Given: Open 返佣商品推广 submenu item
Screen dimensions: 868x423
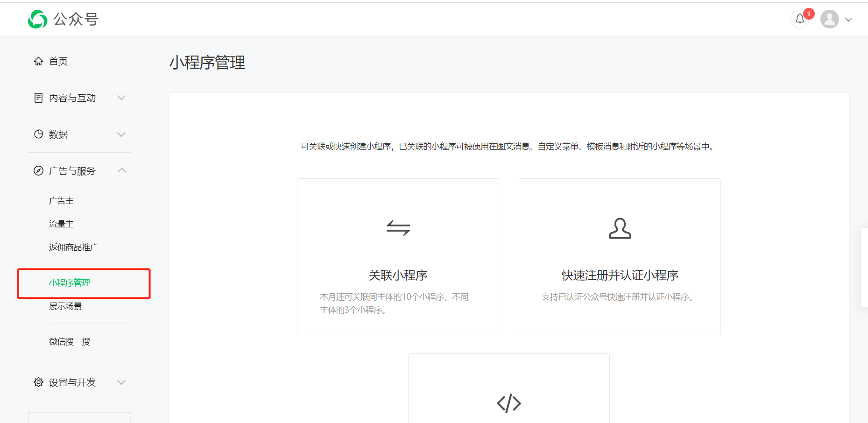Looking at the screenshot, I should pyautogui.click(x=73, y=247).
